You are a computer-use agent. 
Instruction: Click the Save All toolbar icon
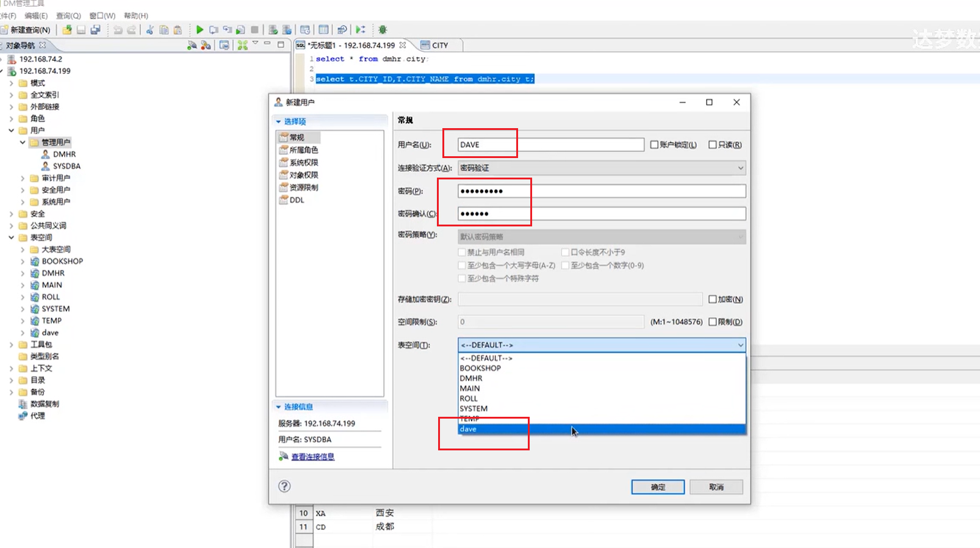pyautogui.click(x=95, y=29)
